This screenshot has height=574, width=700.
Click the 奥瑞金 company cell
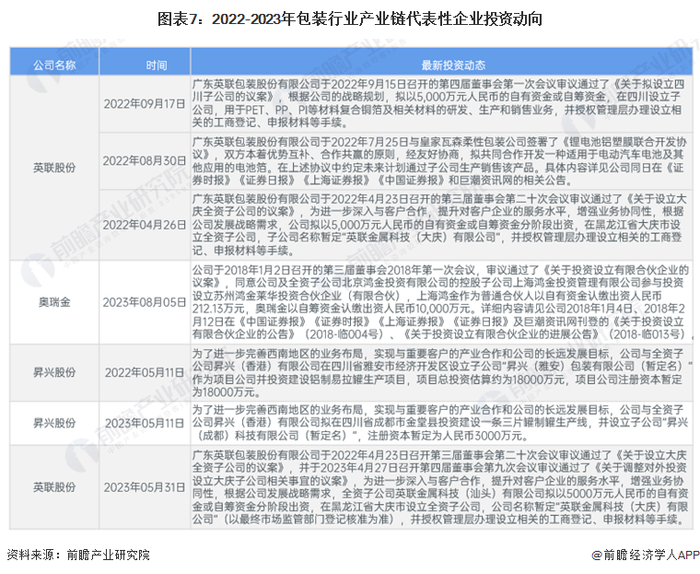(x=54, y=302)
